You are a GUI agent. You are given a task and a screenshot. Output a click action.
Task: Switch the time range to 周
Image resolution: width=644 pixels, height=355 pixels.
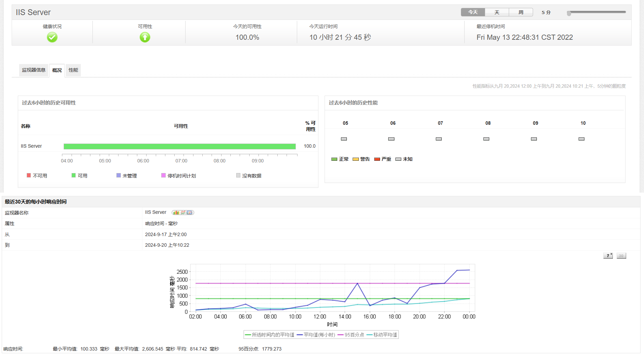[x=521, y=12]
